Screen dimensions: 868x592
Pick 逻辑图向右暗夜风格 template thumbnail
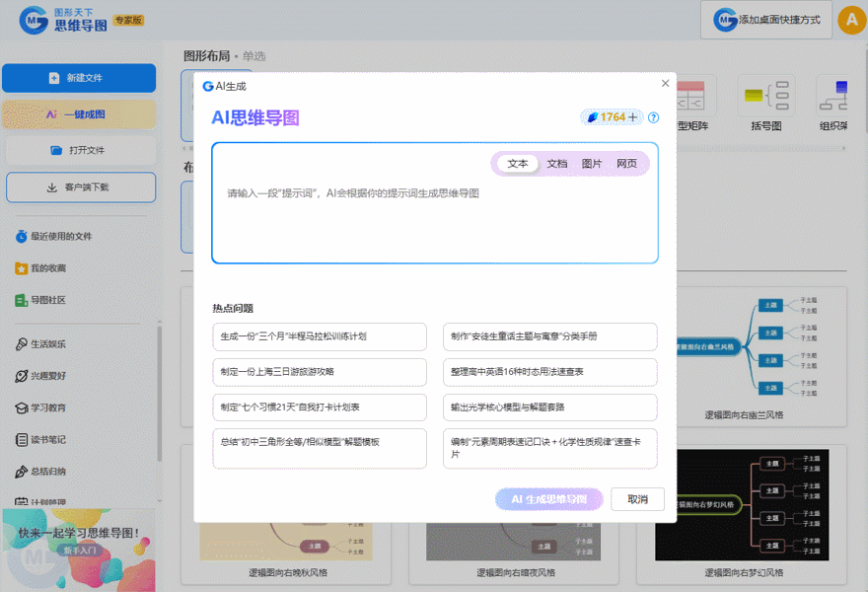click(513, 542)
